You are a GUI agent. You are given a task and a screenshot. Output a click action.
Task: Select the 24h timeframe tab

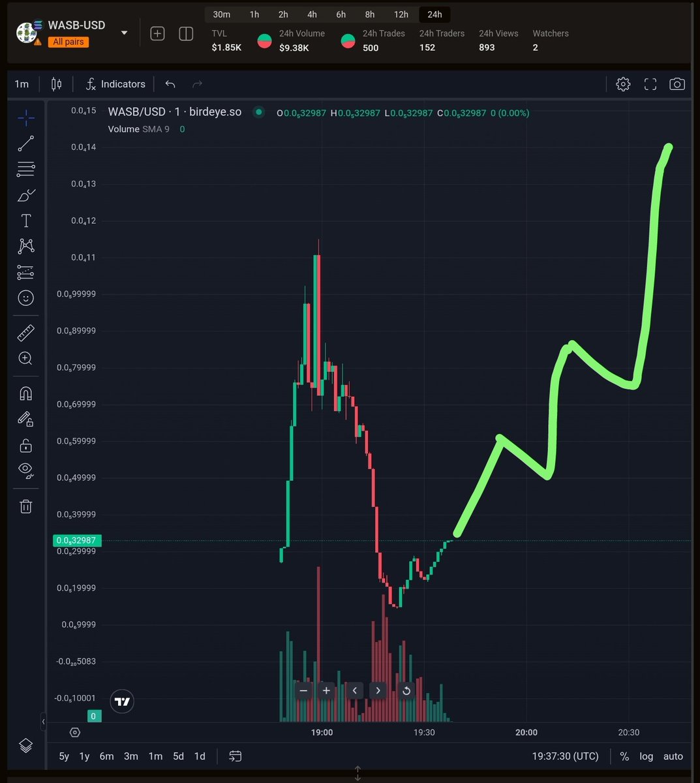[x=434, y=14]
